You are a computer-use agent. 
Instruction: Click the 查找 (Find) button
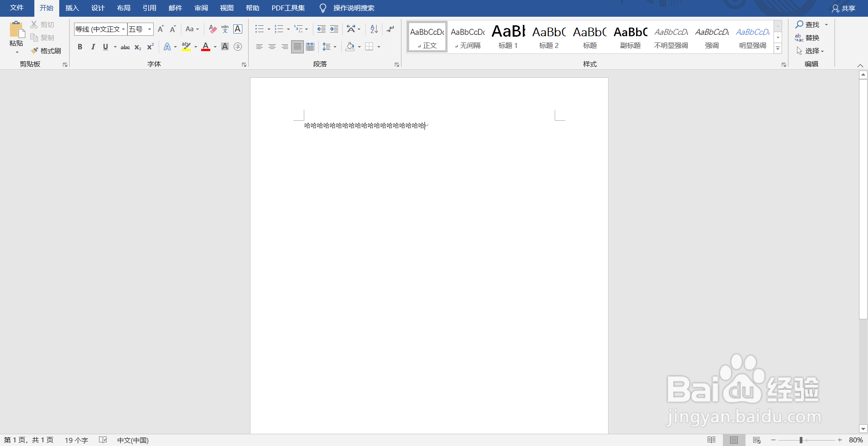(x=808, y=24)
